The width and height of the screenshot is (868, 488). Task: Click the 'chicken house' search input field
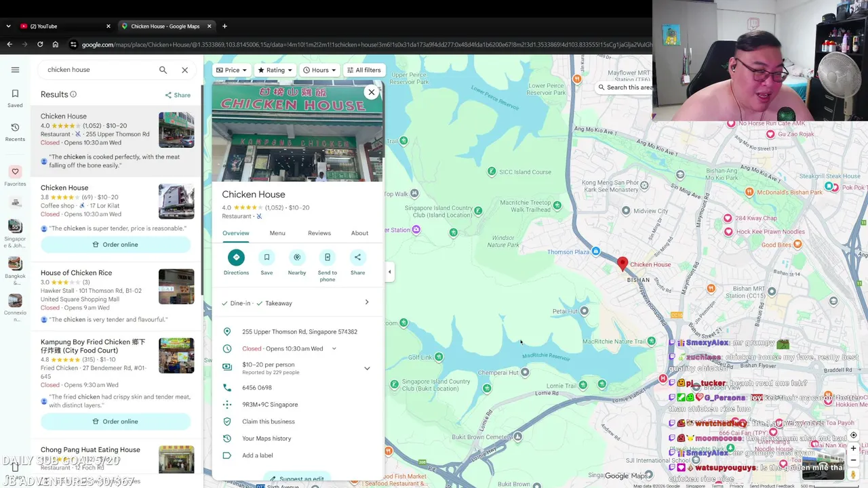[98, 70]
